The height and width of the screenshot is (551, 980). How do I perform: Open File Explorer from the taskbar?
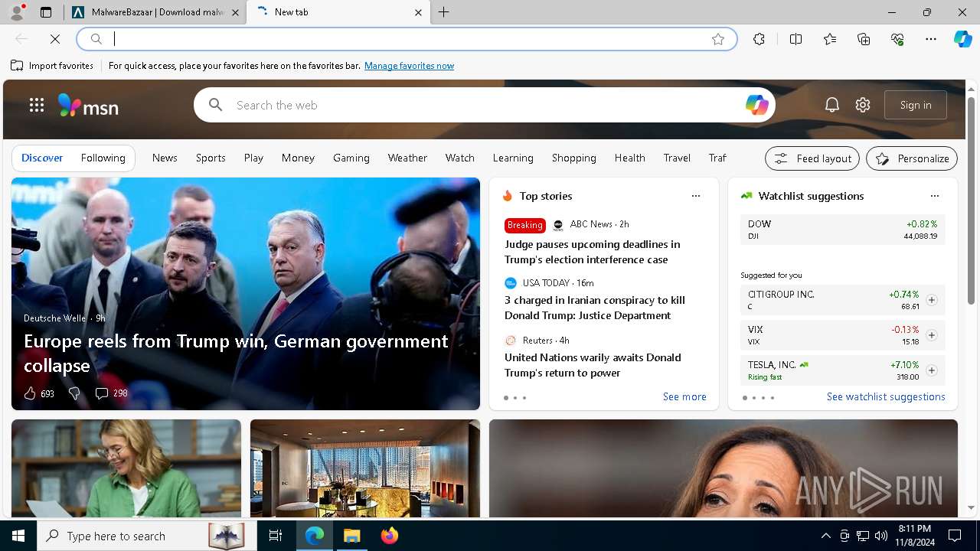(352, 536)
